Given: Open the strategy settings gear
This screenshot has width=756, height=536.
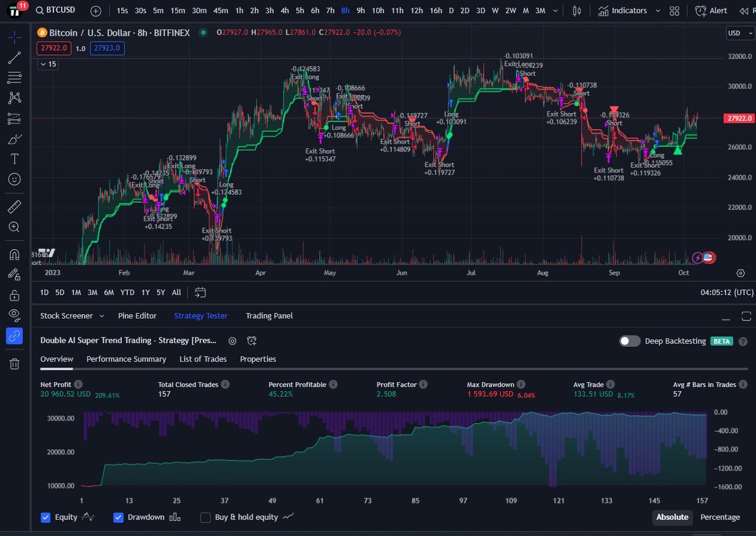Looking at the screenshot, I should [x=232, y=341].
